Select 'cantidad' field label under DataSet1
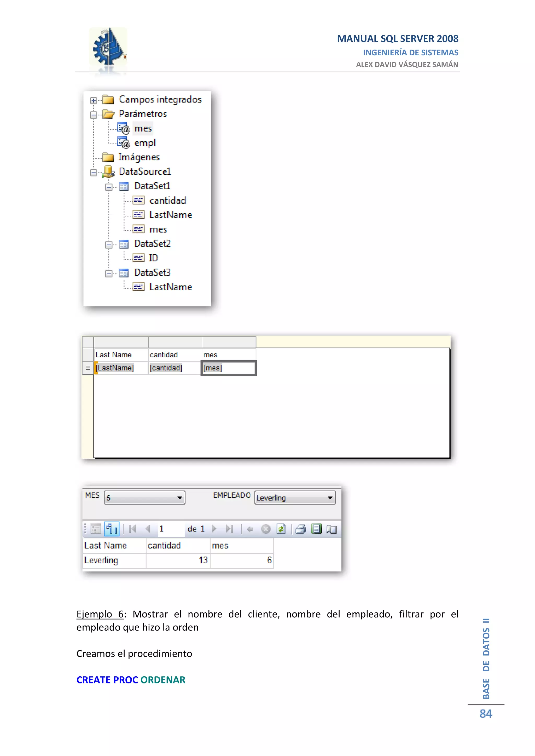Image resolution: width=535 pixels, height=756 pixels. 168,200
